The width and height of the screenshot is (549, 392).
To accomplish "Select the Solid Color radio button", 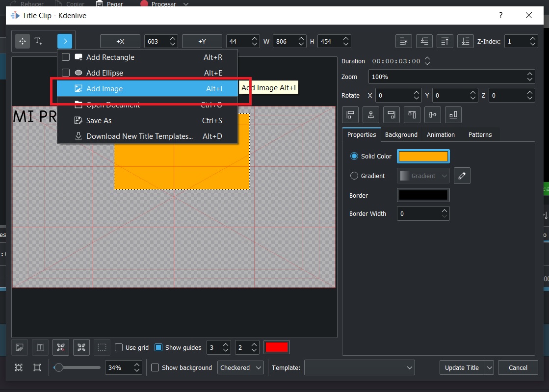I will (354, 156).
